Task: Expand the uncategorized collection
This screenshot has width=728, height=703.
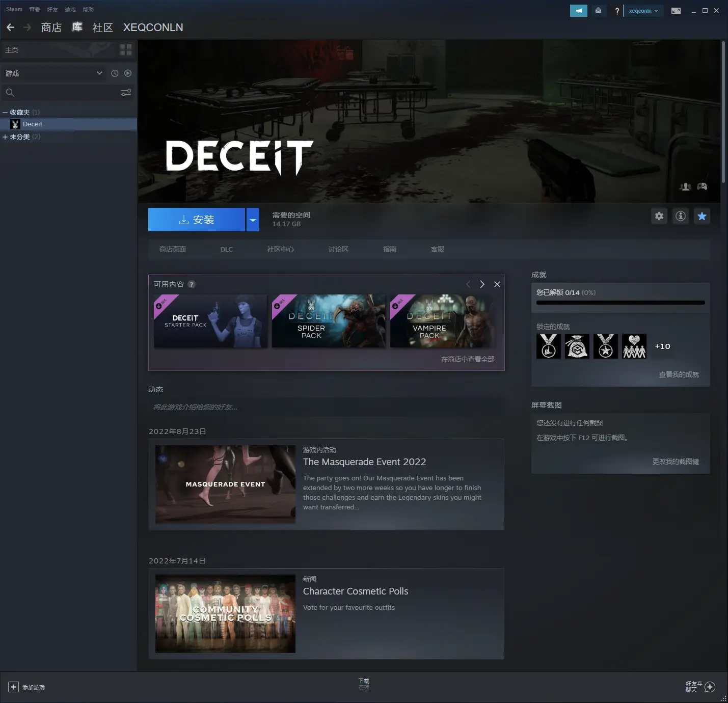Action: tap(5, 137)
